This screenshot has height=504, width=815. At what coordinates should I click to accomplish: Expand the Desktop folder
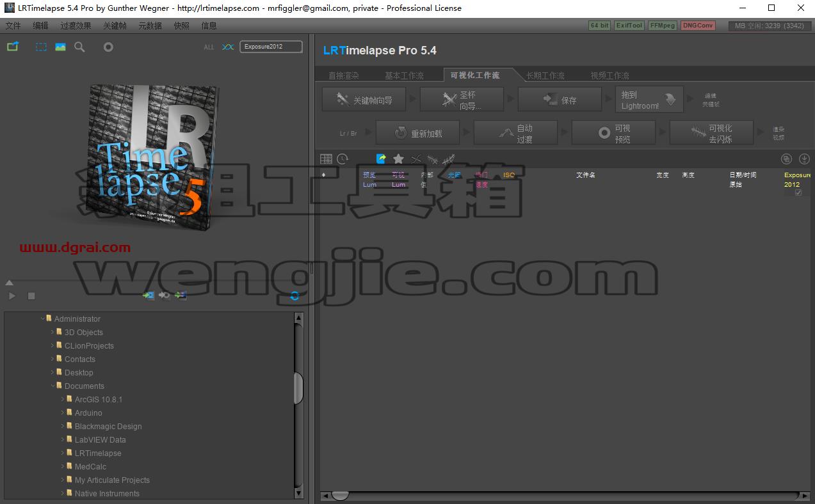(x=52, y=372)
